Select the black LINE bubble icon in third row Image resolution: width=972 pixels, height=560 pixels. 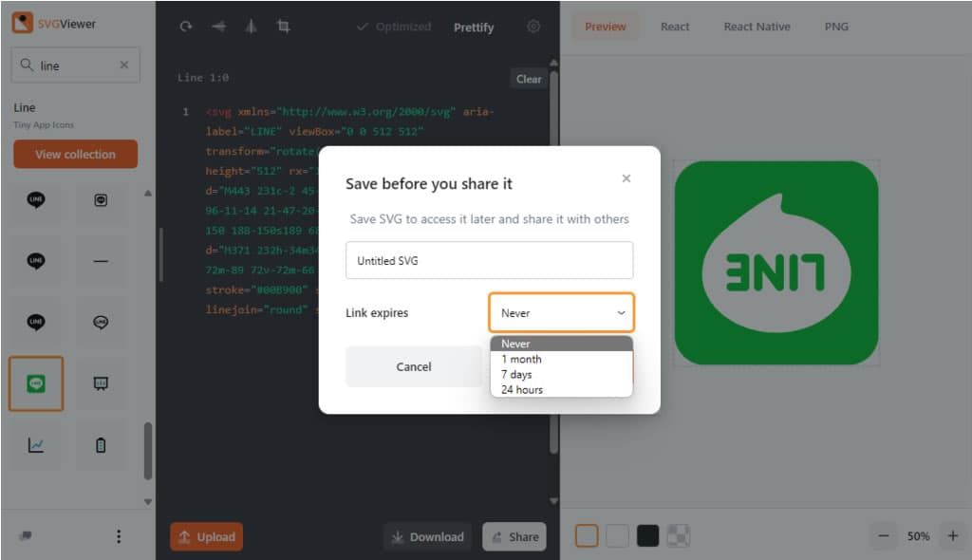[x=36, y=322]
